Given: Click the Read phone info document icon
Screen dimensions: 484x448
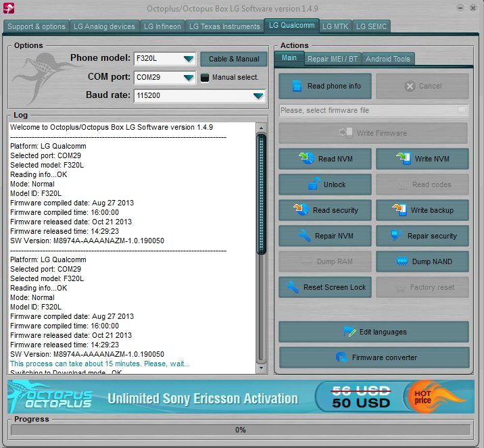Looking at the screenshot, I should [297, 86].
